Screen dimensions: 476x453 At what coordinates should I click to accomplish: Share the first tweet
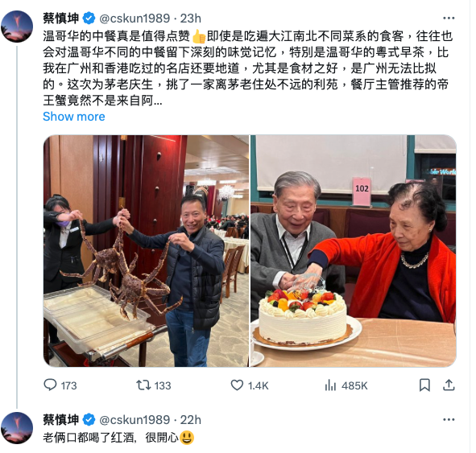[x=449, y=385]
